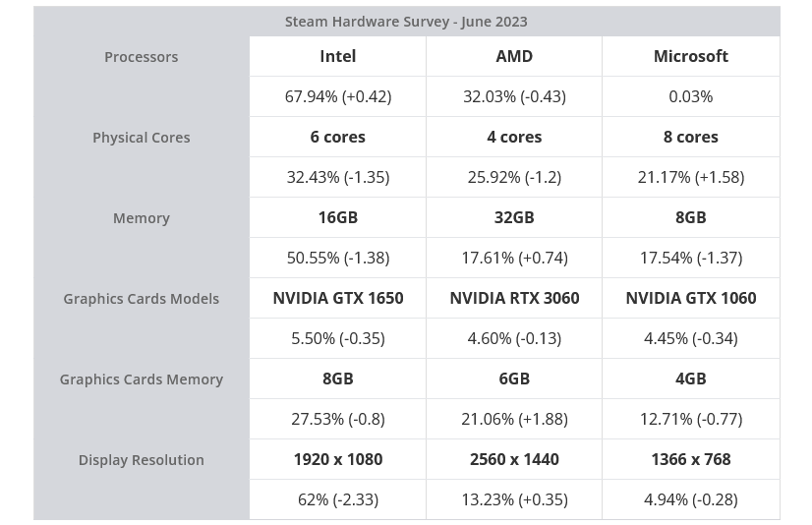Image resolution: width=812 pixels, height=525 pixels.
Task: Click the NVIDIA RTX 3060 cell
Action: coord(514,298)
